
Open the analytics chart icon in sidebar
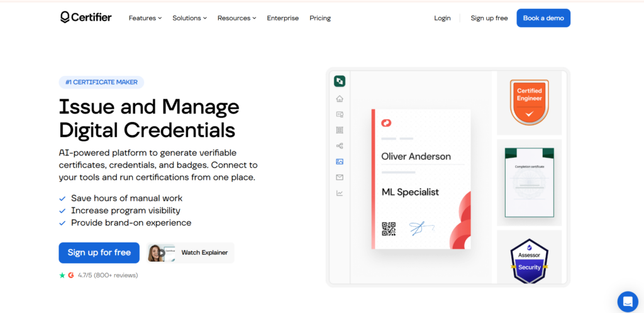pos(339,193)
